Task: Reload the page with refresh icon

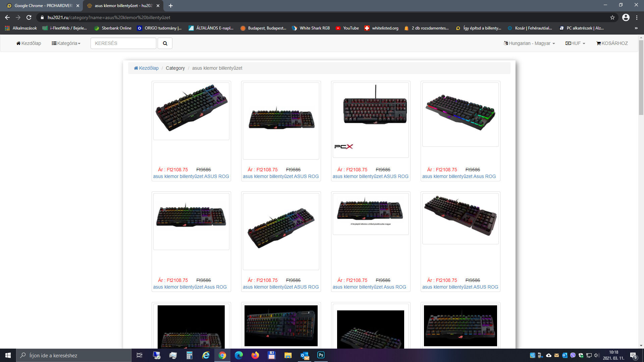Action: pos(29,17)
